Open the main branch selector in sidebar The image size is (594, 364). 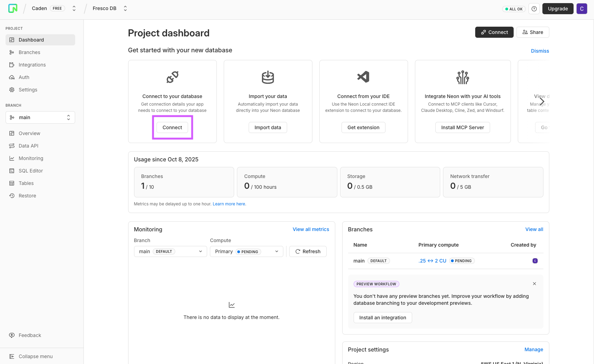(40, 117)
